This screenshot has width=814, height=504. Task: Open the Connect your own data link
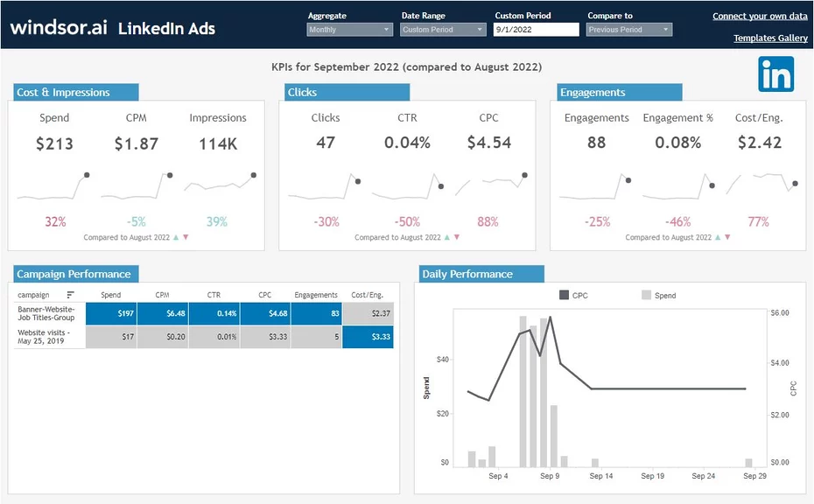point(760,16)
